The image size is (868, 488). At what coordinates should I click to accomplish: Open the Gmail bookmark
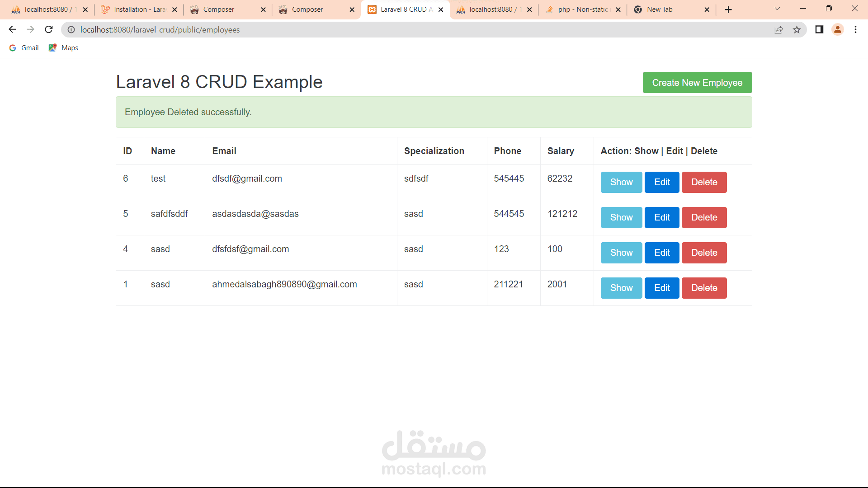coord(24,48)
